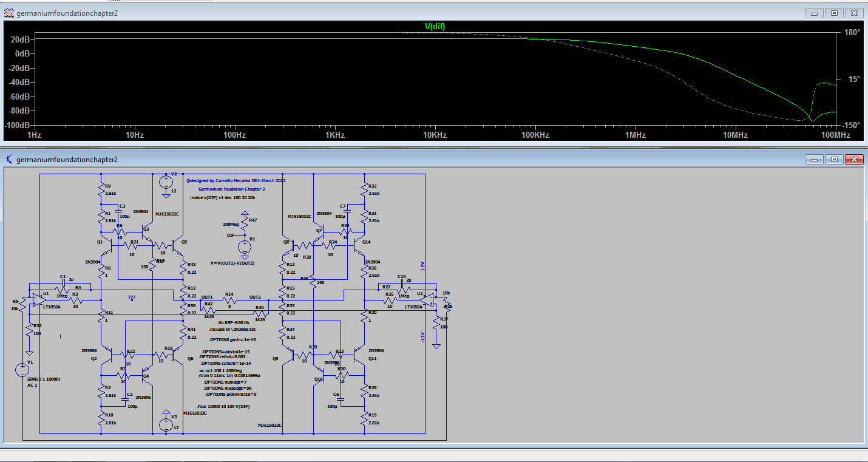Viewport: 868px width, 462px height.
Task: Click the SINE(0 1 10000) source value
Action: [44, 379]
